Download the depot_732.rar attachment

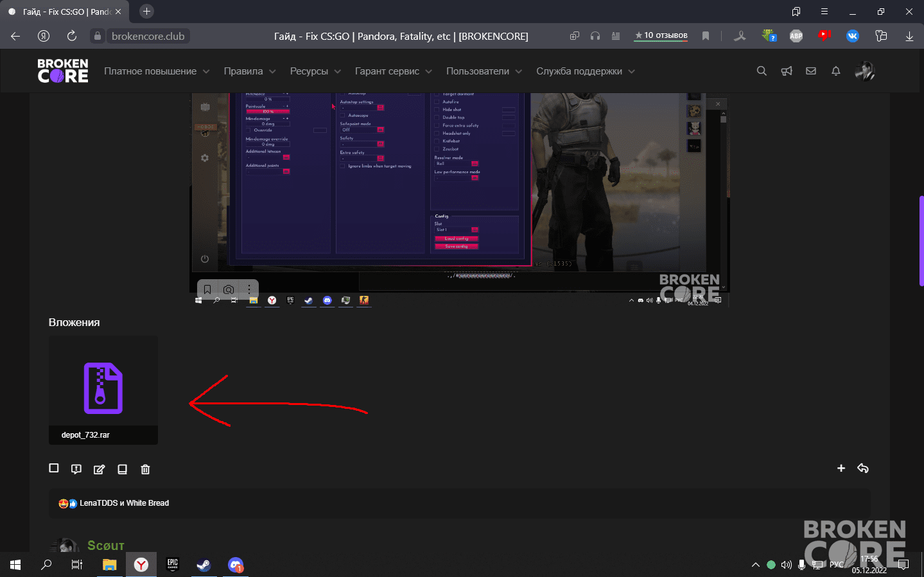coord(103,390)
